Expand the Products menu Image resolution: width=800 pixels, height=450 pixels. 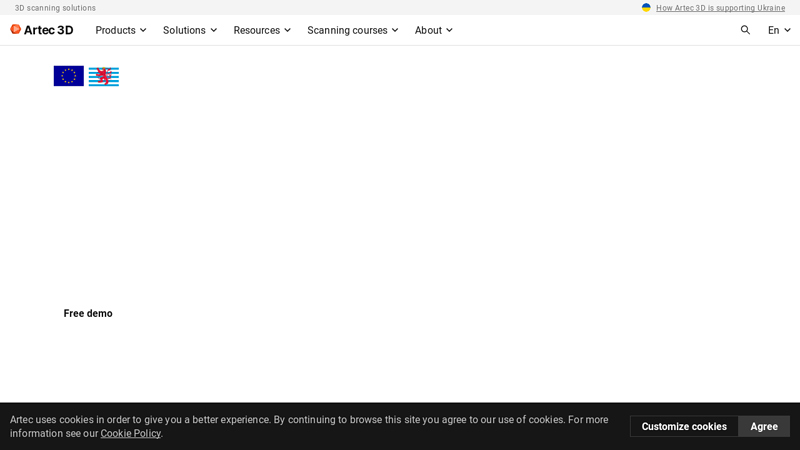121,30
